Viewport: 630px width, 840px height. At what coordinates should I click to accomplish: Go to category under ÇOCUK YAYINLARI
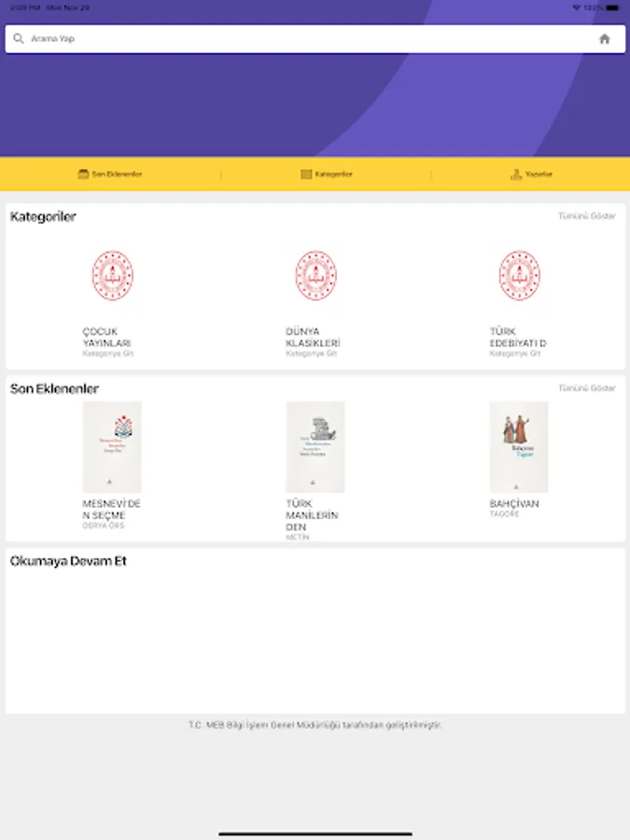107,354
